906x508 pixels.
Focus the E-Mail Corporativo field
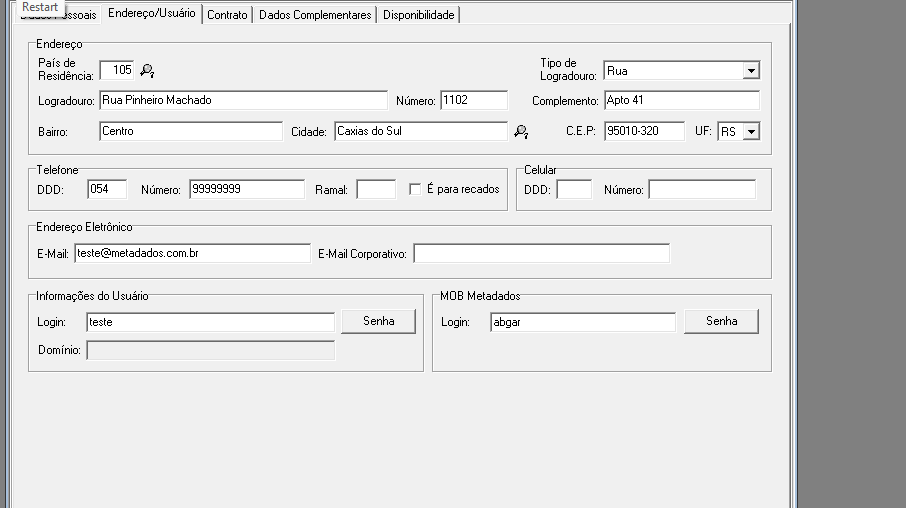point(541,253)
